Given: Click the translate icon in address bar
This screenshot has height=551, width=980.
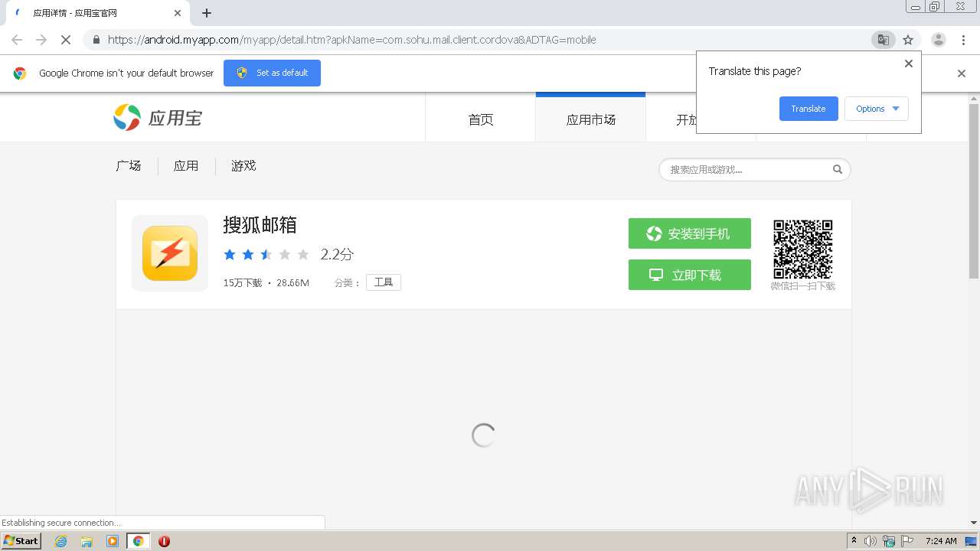Looking at the screenshot, I should [x=883, y=40].
